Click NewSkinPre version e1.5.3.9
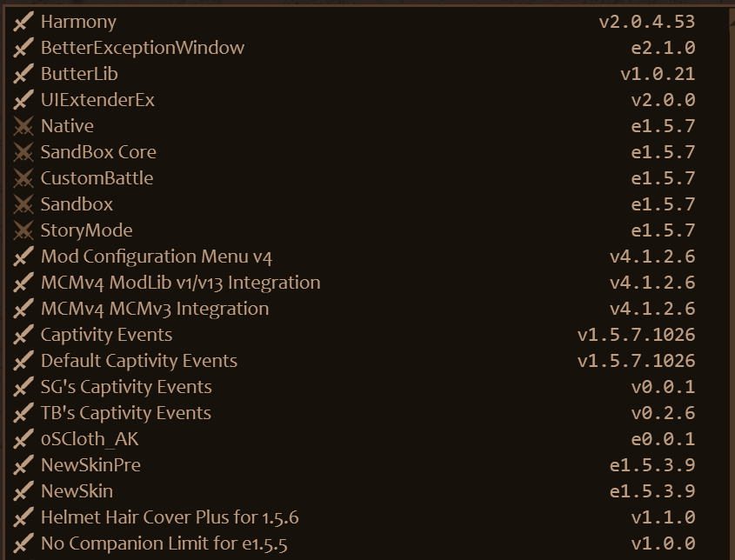 point(652,465)
